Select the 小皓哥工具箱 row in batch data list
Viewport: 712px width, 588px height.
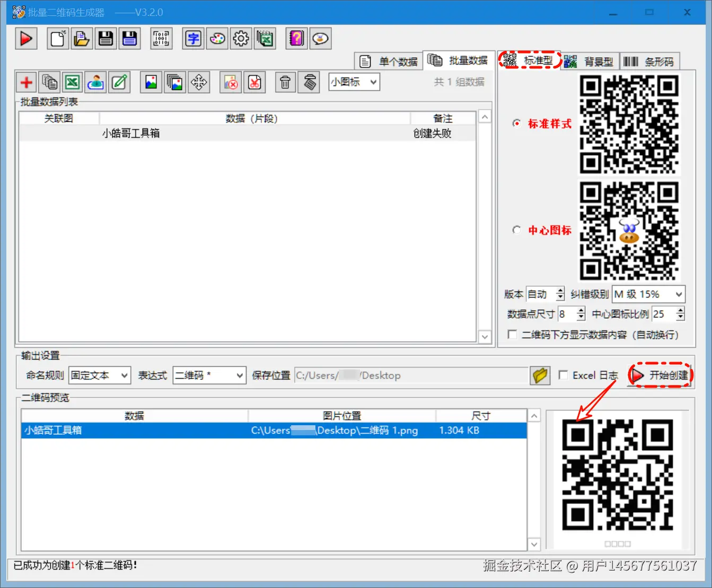pos(247,133)
